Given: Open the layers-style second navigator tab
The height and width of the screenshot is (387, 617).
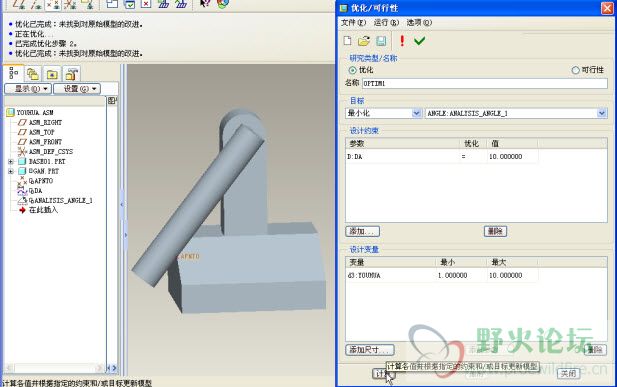Looking at the screenshot, I should (x=33, y=74).
